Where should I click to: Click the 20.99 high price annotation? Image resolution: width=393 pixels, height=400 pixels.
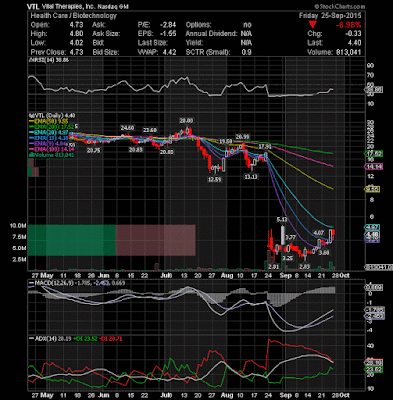[242, 137]
